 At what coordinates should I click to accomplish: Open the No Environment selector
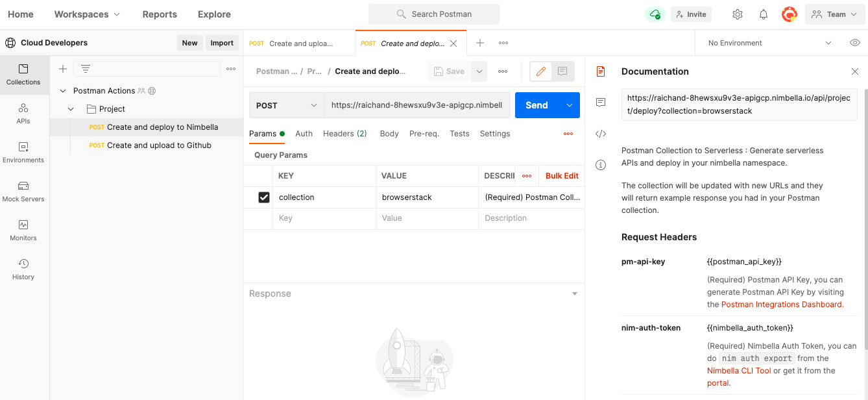pyautogui.click(x=769, y=43)
